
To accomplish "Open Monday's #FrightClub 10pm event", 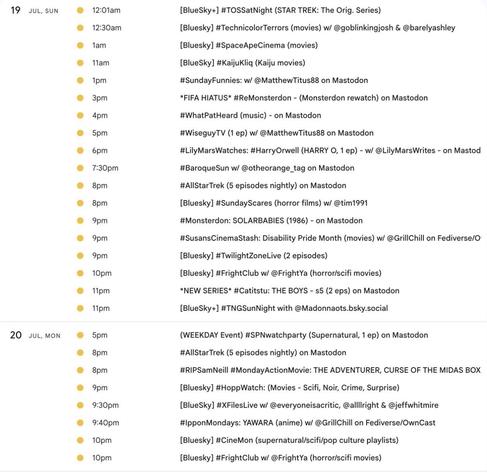I will point(280,458).
